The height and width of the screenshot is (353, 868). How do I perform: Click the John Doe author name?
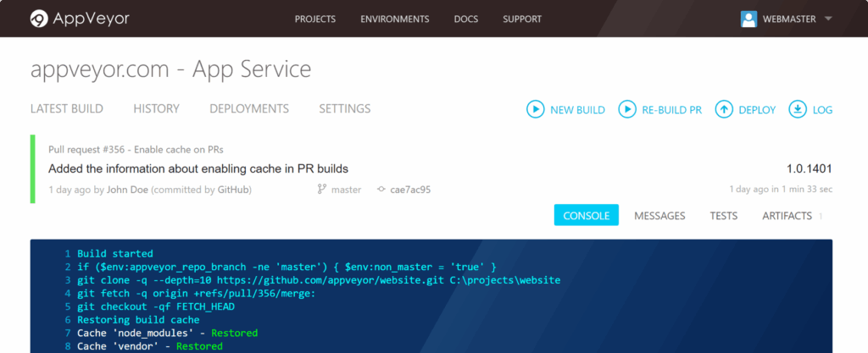pyautogui.click(x=127, y=190)
